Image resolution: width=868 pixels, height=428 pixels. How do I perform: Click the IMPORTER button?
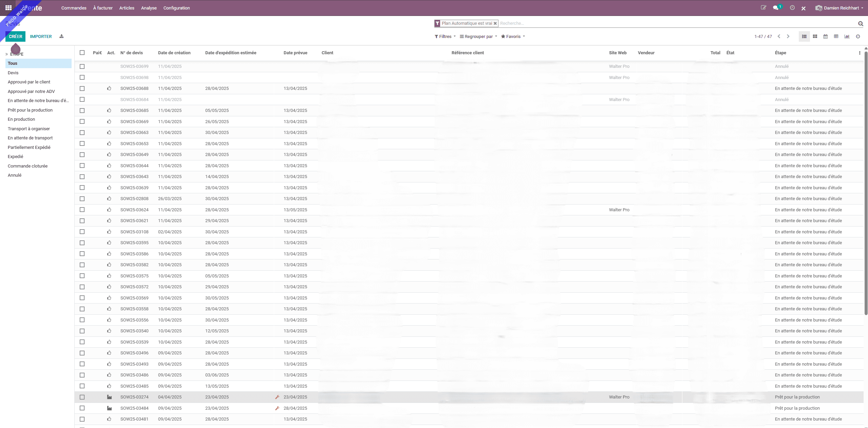(x=41, y=36)
